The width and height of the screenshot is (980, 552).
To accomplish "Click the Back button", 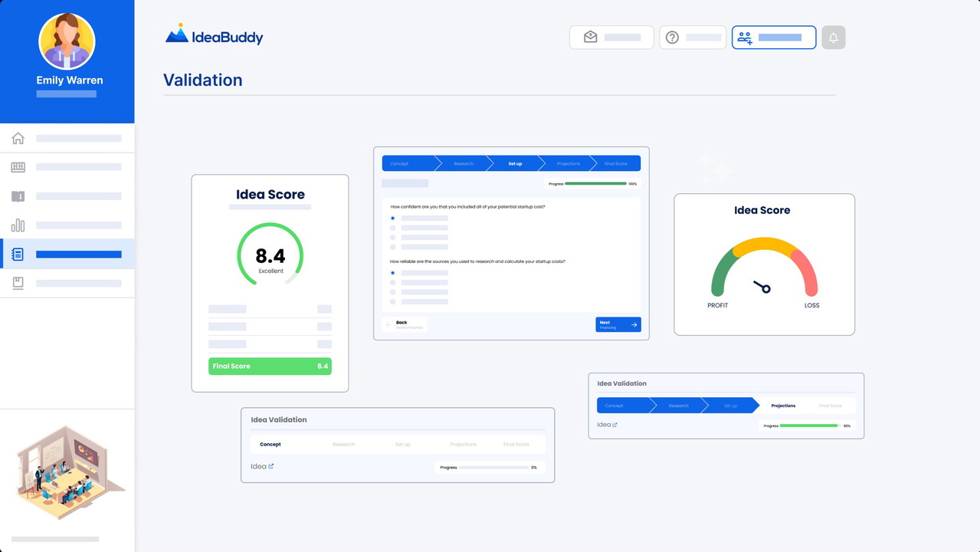I will [404, 324].
